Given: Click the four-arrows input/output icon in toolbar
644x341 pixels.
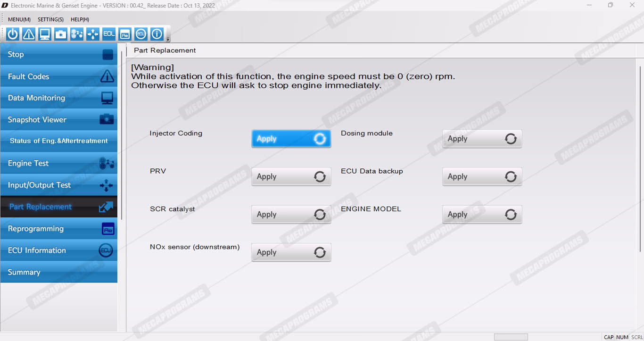Looking at the screenshot, I should [x=93, y=34].
